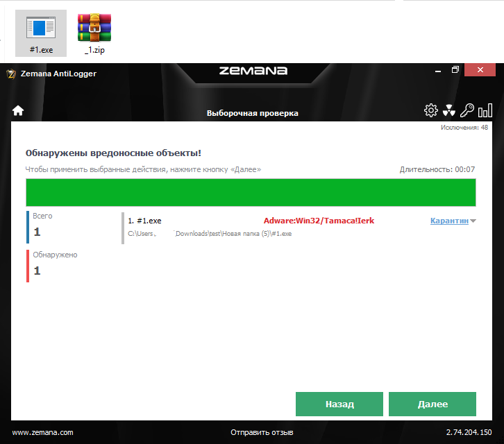Viewport: 504px width, 444px height.
Task: Expand the Карантин action dropdown arrow
Action: 473,221
